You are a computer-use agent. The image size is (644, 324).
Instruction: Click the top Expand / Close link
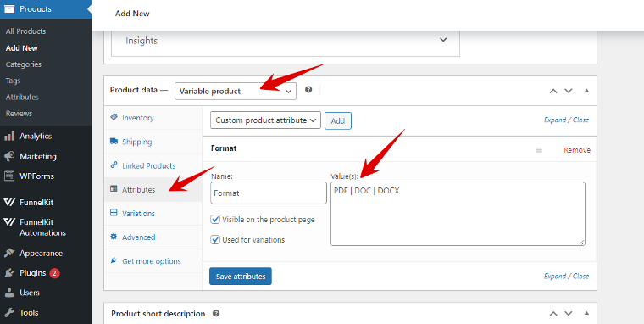click(566, 120)
